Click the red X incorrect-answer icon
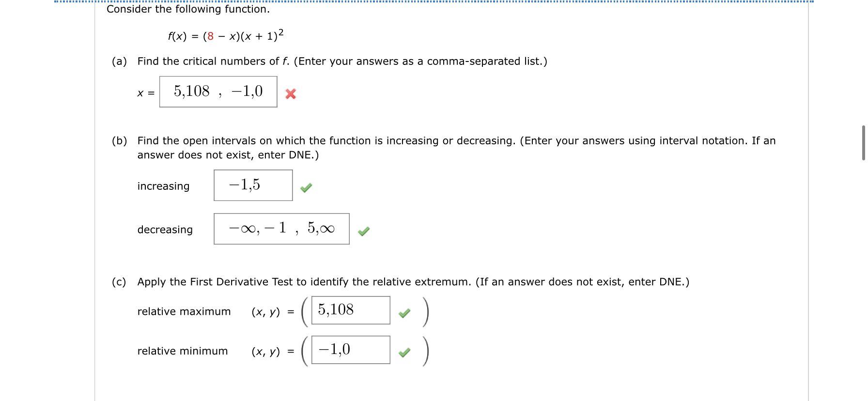Image resolution: width=868 pixels, height=401 pixels. tap(290, 94)
